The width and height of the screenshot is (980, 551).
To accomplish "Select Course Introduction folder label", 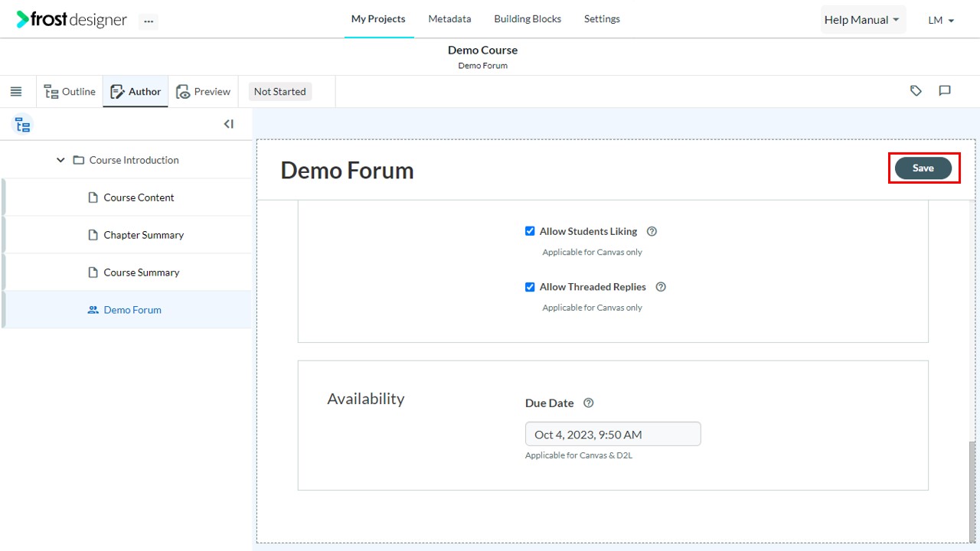I will point(134,160).
